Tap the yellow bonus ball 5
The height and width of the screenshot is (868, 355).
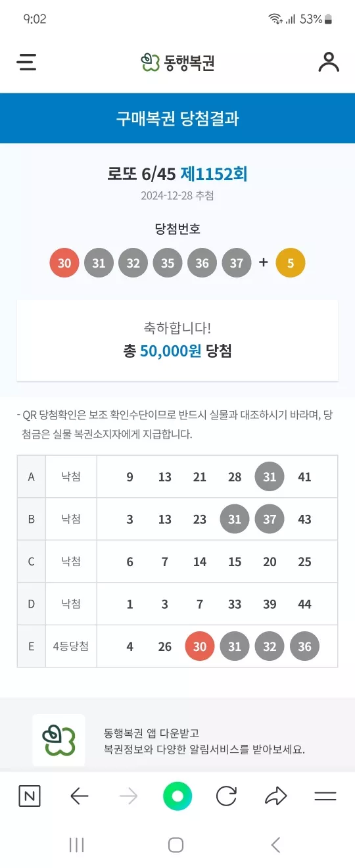click(291, 263)
